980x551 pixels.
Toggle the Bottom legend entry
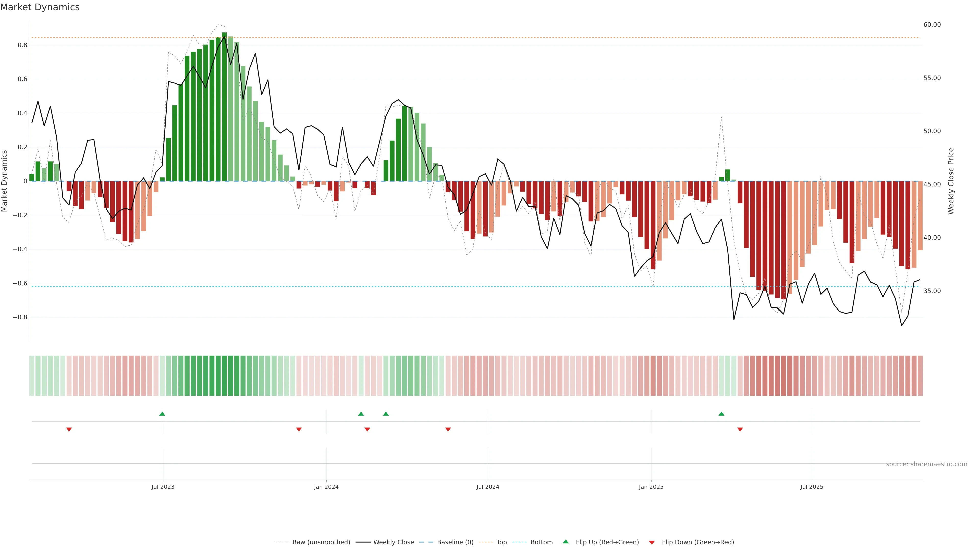click(x=541, y=542)
